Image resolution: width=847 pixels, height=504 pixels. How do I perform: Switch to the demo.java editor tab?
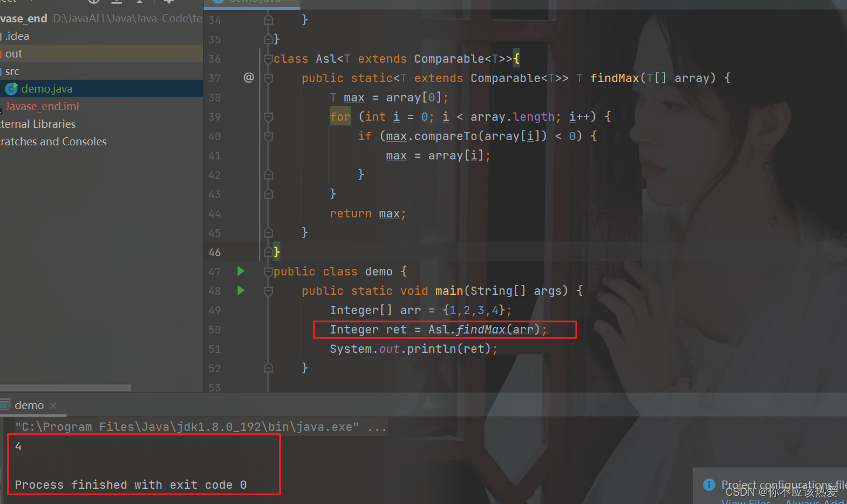tap(251, 2)
